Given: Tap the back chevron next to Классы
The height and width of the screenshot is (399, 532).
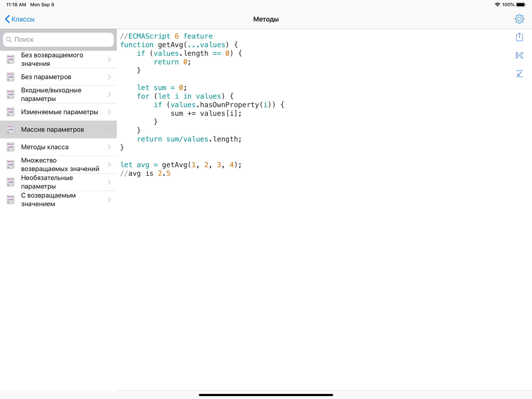Looking at the screenshot, I should coord(7,19).
